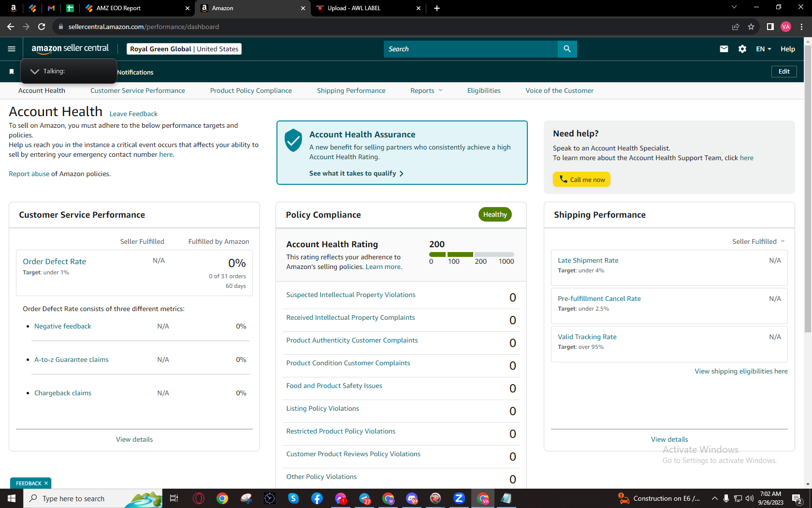
Task: Click the Call me now button
Action: click(x=582, y=179)
